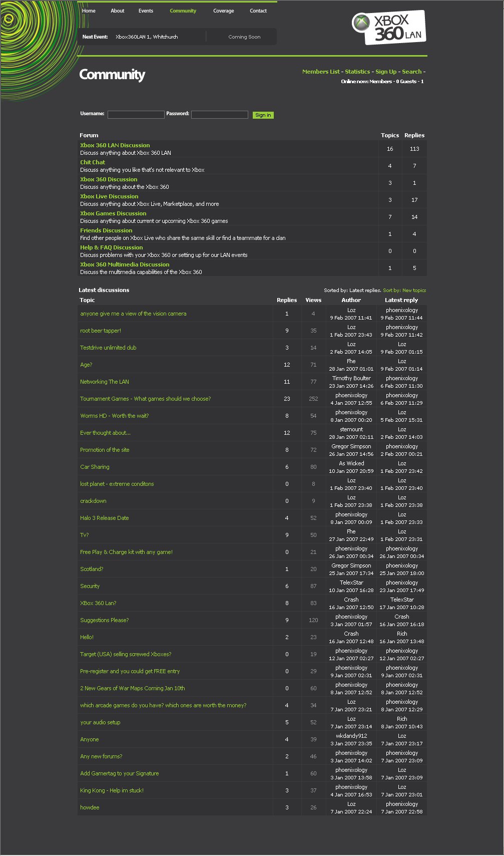504x856 pixels.
Task: View the Promotion of the site topic
Action: coord(105,450)
